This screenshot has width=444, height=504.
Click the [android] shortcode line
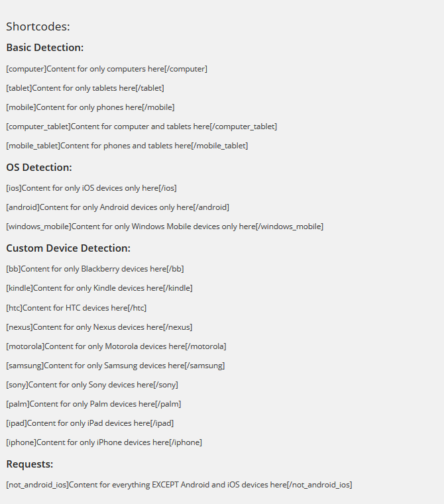point(117,207)
